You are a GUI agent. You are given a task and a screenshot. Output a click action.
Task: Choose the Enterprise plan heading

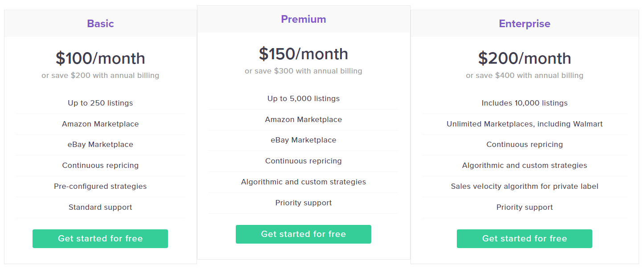(525, 24)
